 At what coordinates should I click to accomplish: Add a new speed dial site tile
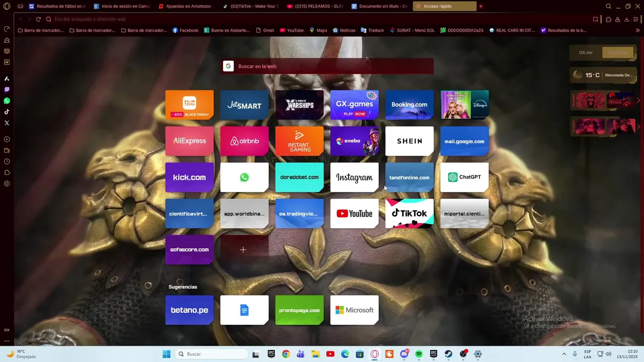(244, 250)
